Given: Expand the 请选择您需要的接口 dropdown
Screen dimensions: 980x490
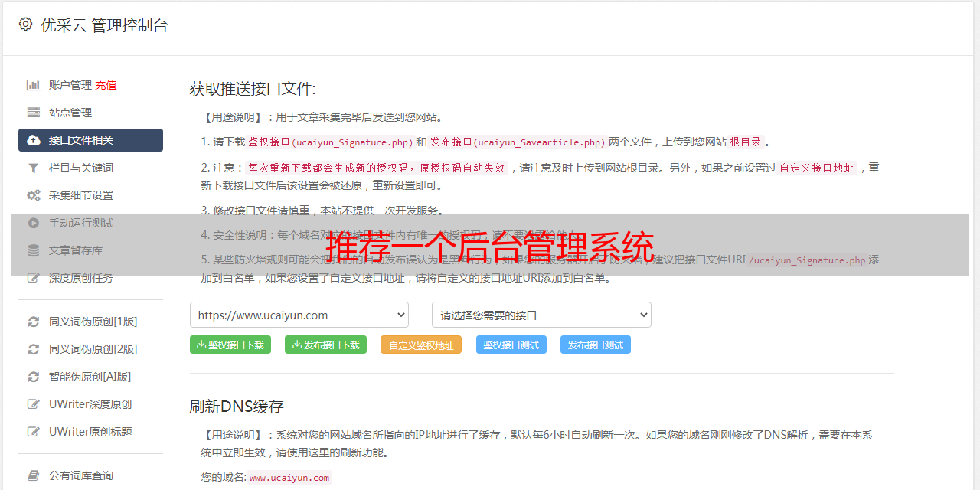Looking at the screenshot, I should tap(541, 315).
